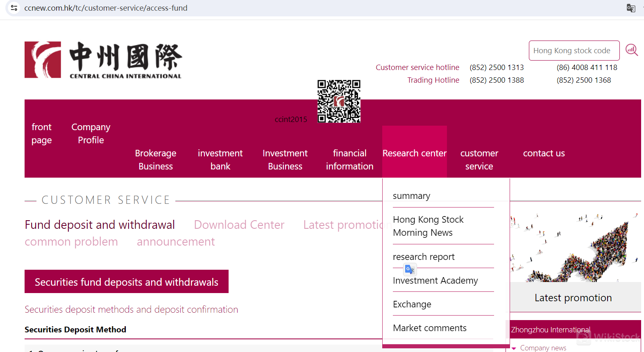This screenshot has width=644, height=352.
Task: Click site information icon beside the URL
Action: 14,8
